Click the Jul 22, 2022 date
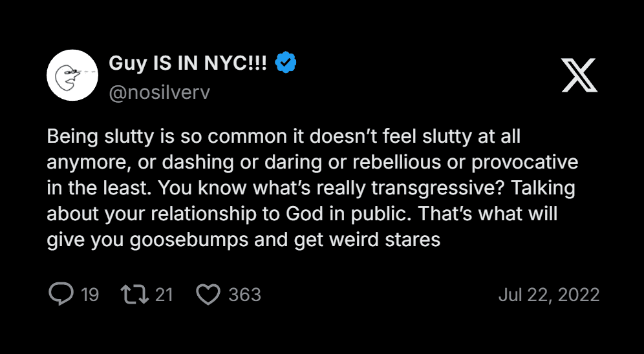644x354 pixels. (549, 295)
